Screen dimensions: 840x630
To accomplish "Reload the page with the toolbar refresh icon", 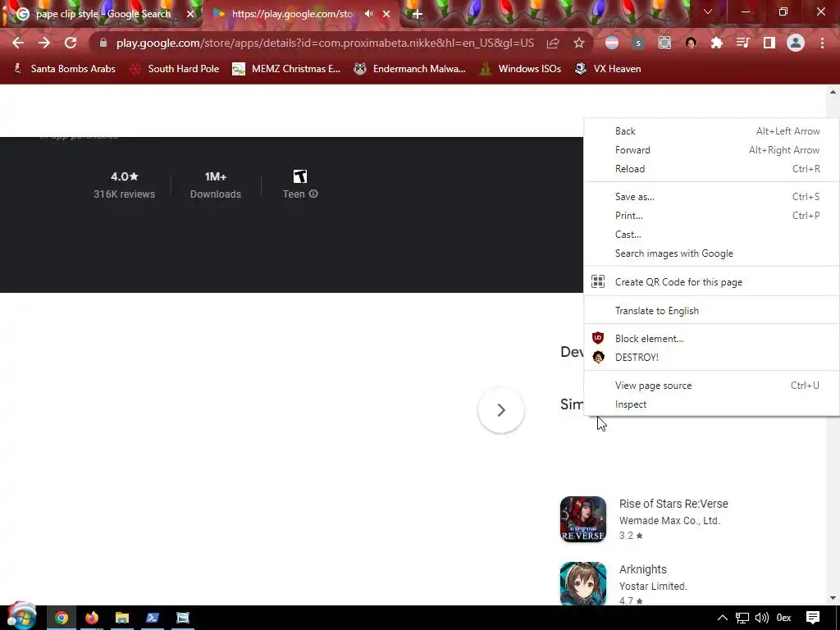I will point(71,43).
